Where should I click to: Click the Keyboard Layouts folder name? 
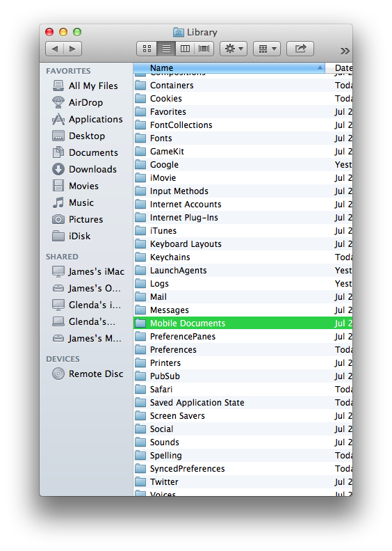point(186,244)
